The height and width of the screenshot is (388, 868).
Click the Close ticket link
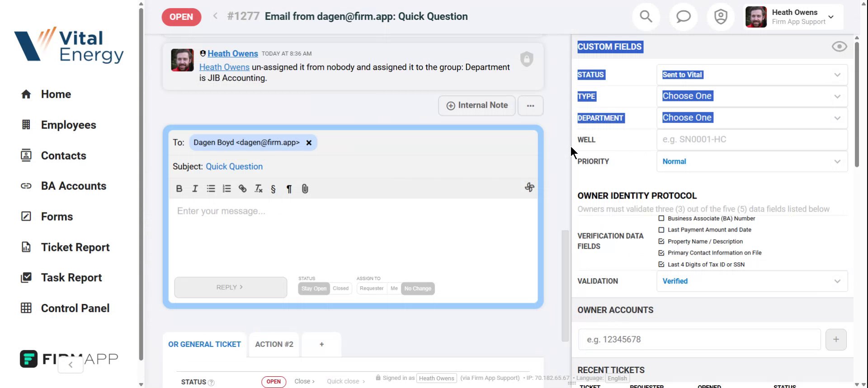304,382
